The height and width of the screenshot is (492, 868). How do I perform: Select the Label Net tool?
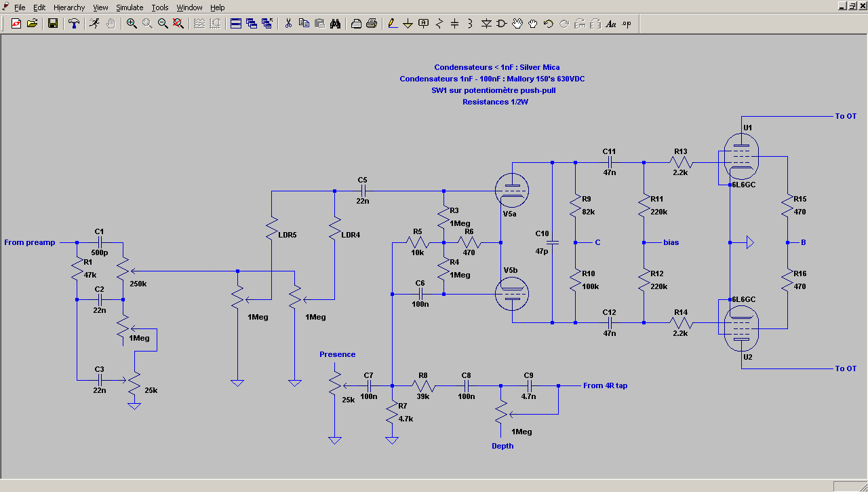pos(424,24)
